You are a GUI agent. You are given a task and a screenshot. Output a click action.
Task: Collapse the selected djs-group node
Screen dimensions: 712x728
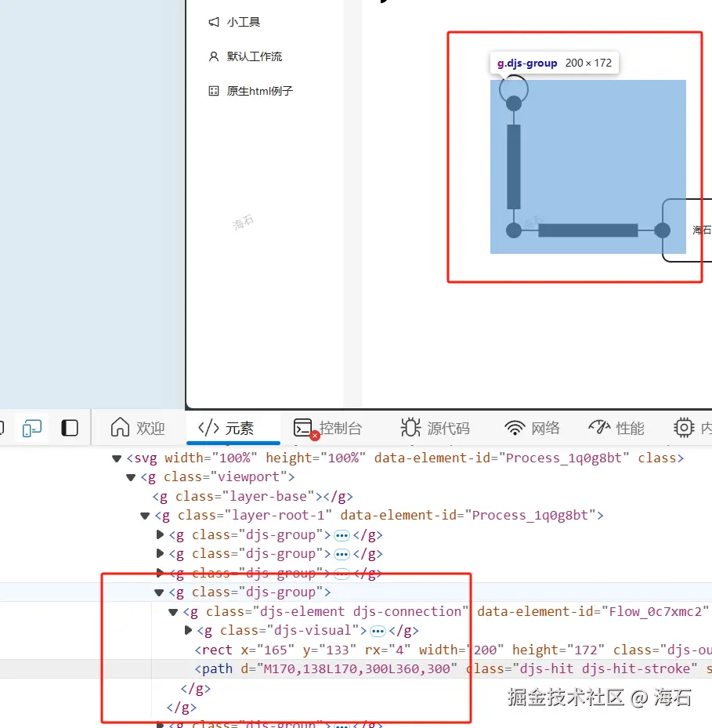159,592
